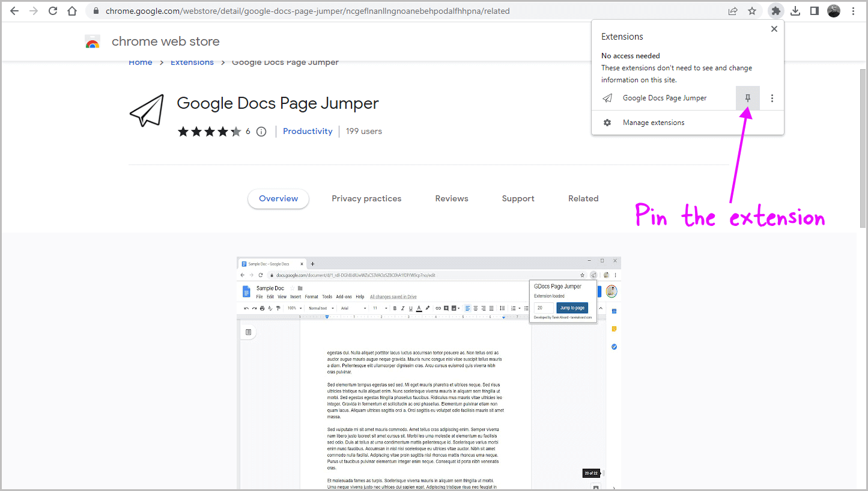Open the Chrome three-dot menu
868x491 pixels.
tap(854, 11)
